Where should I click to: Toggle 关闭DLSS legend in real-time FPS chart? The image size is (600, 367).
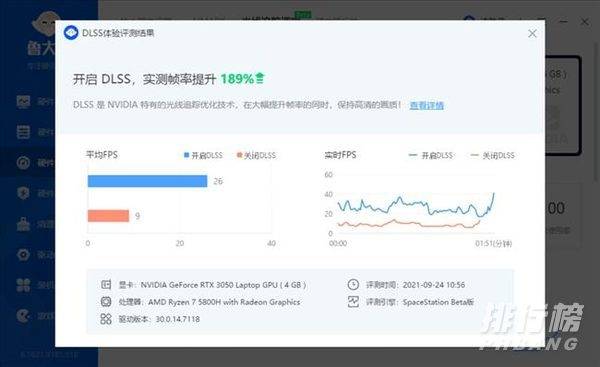[x=492, y=155]
